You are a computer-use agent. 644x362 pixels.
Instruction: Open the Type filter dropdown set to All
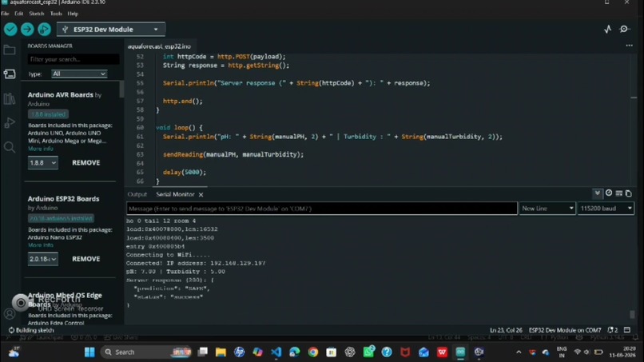[x=79, y=74]
